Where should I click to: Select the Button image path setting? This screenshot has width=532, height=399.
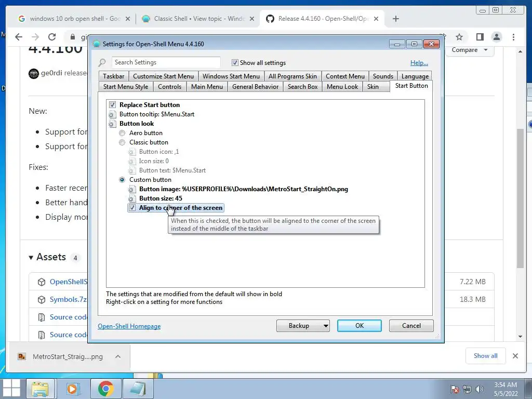point(244,189)
